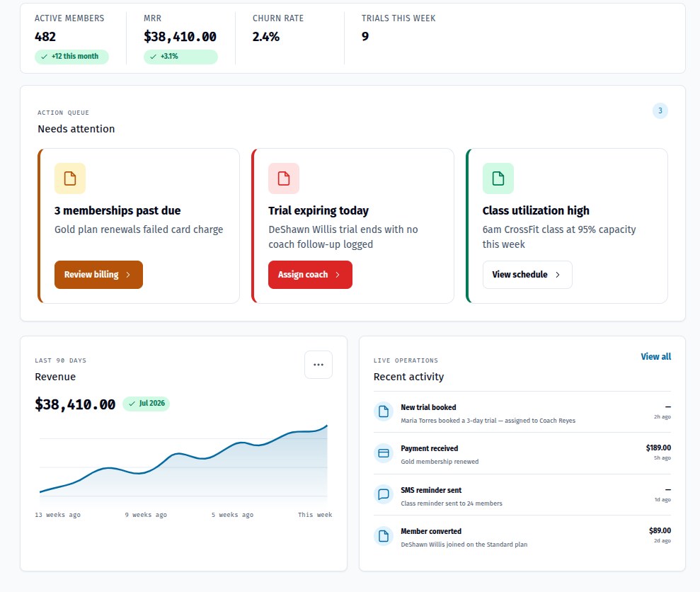Click the Class utilization high heading

[536, 210]
